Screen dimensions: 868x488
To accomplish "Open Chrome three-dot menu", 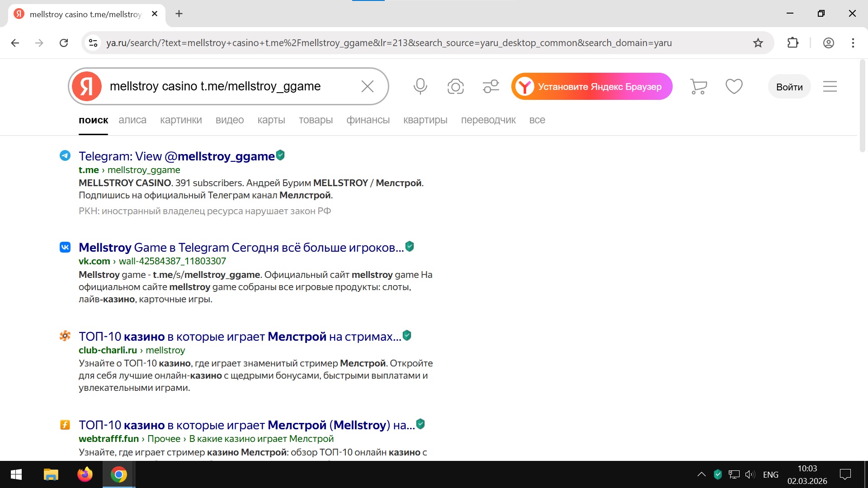I will coord(853,43).
